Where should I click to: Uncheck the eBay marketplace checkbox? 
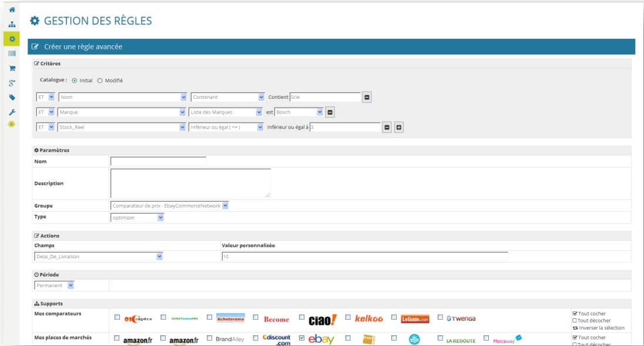tap(302, 338)
